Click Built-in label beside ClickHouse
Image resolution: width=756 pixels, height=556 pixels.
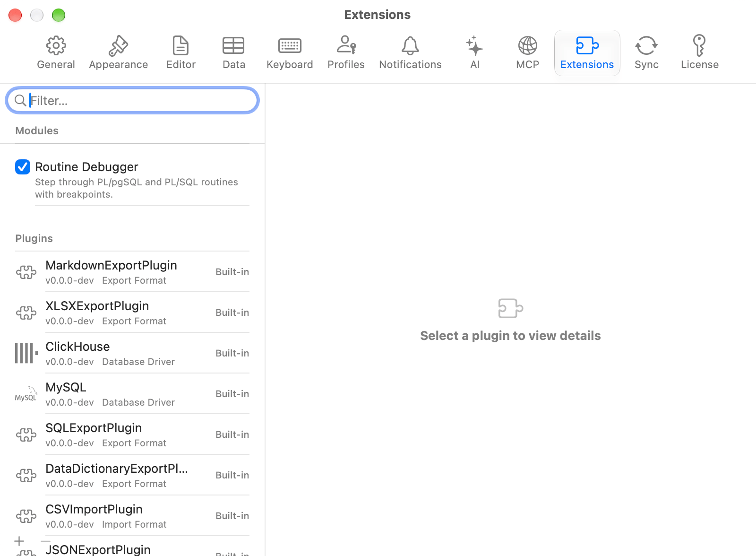pyautogui.click(x=232, y=353)
